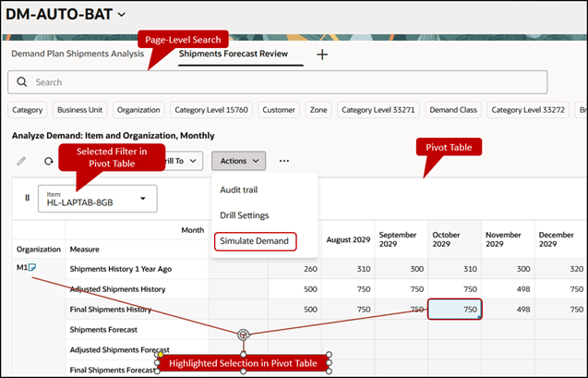Click the Category filter chip

[28, 110]
